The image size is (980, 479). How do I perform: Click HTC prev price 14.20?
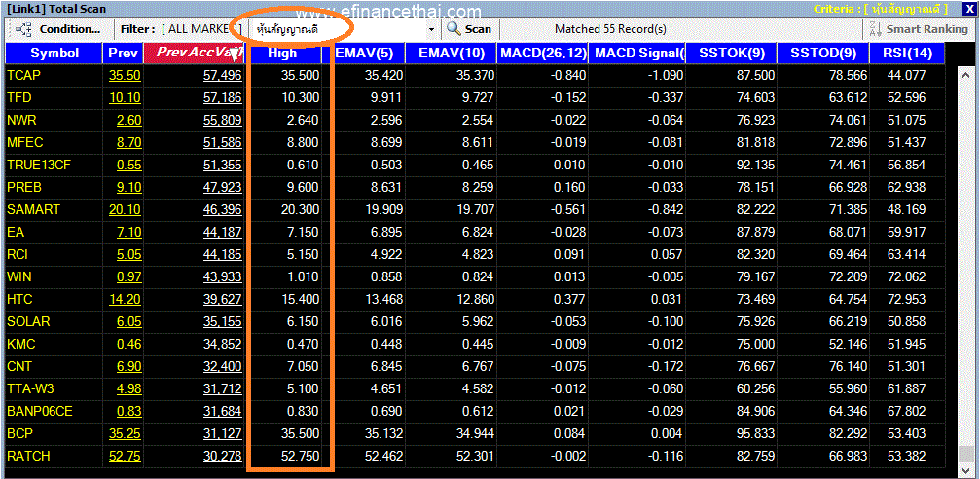coord(125,299)
